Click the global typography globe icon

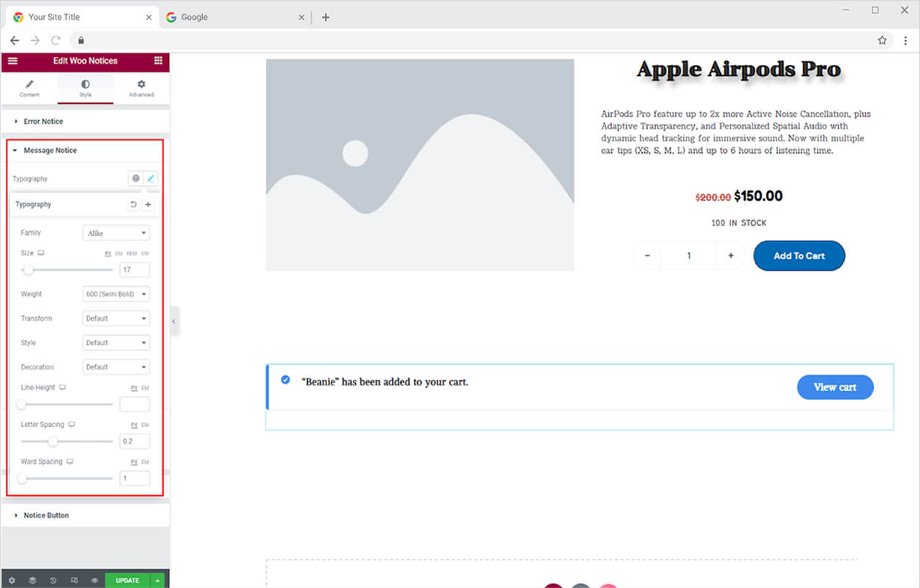tap(135, 178)
